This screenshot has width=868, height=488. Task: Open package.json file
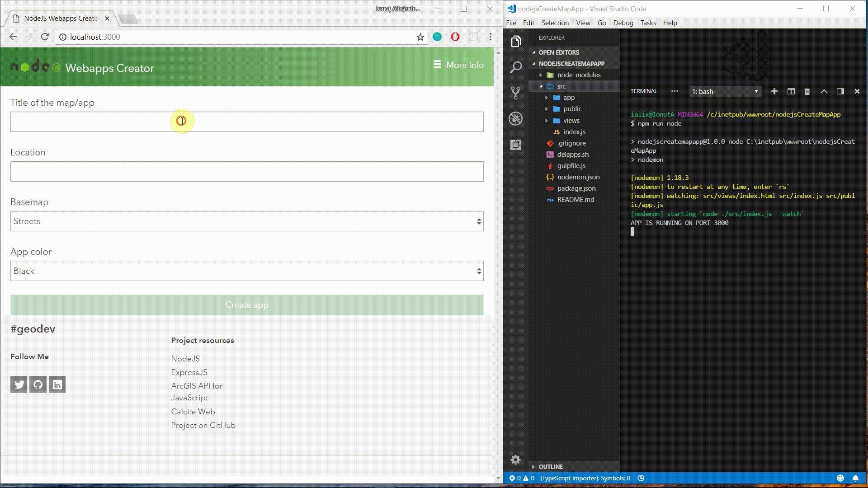click(x=574, y=188)
